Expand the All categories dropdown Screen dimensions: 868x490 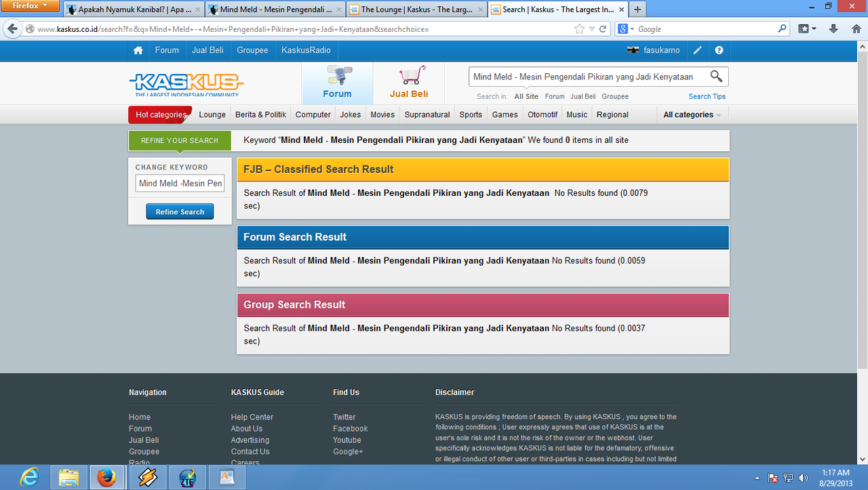click(x=692, y=115)
